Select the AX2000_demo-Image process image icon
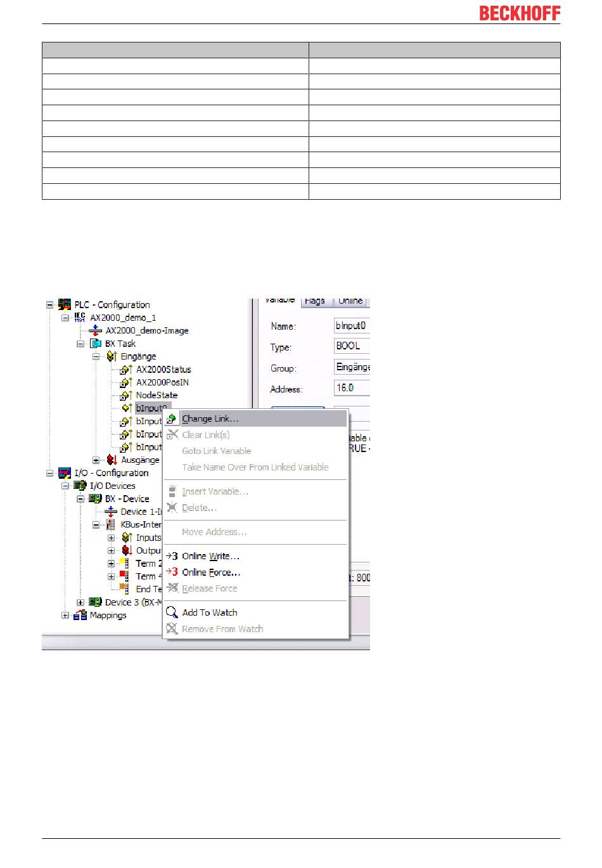This screenshot has height=868, width=602. (95, 330)
